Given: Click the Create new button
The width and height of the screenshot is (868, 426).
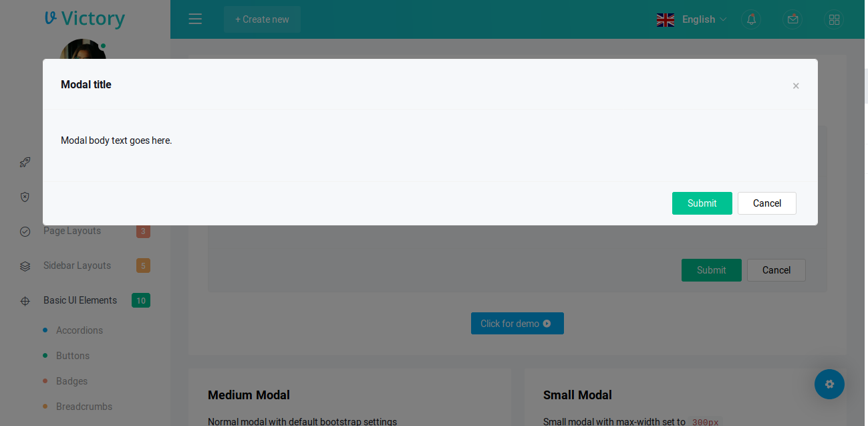Looking at the screenshot, I should point(262,19).
